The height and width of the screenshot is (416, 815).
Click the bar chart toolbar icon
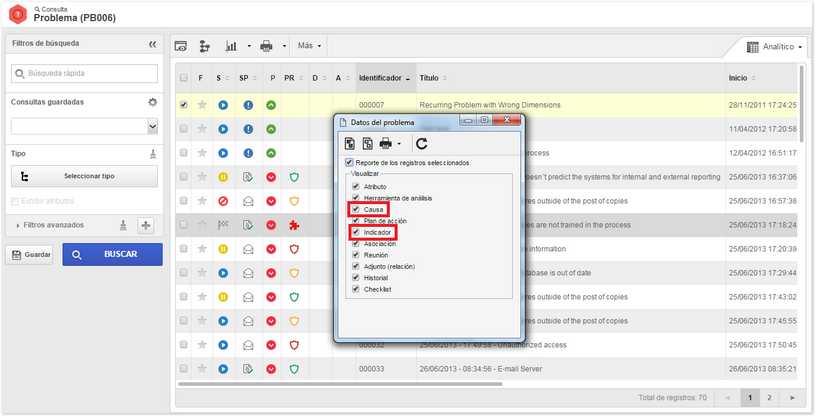[x=231, y=46]
